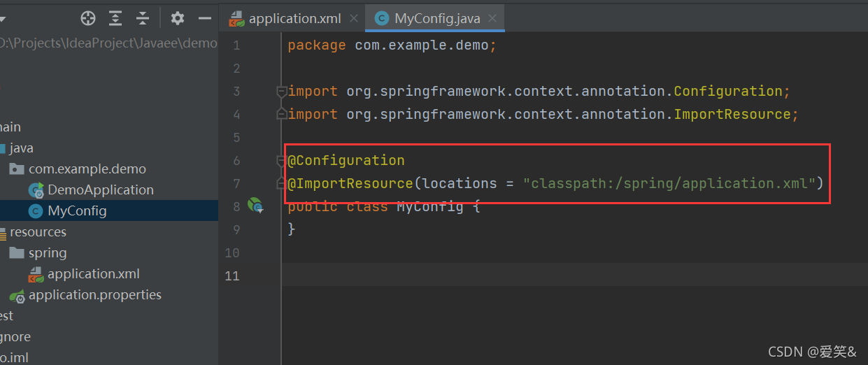Toggle fold marker beside @Configuration on line 6
This screenshot has width=868, height=365.
click(281, 161)
